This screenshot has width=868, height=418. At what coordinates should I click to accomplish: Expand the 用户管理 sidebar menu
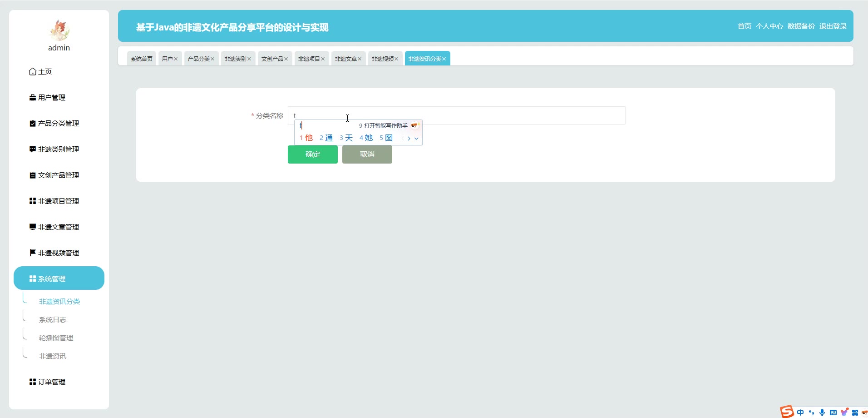point(59,98)
